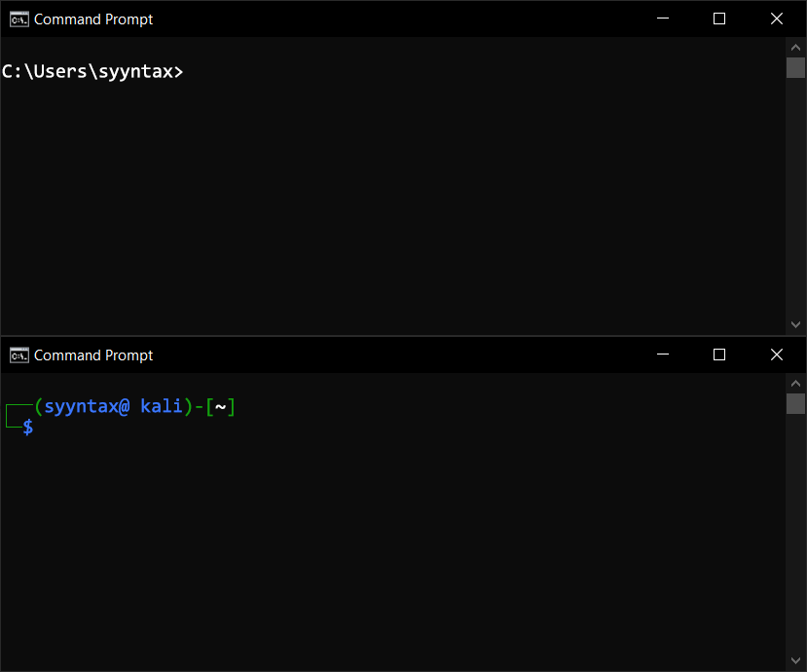Click scrollbar thumb in top Command Prompt window
807x672 pixels.
click(795, 67)
